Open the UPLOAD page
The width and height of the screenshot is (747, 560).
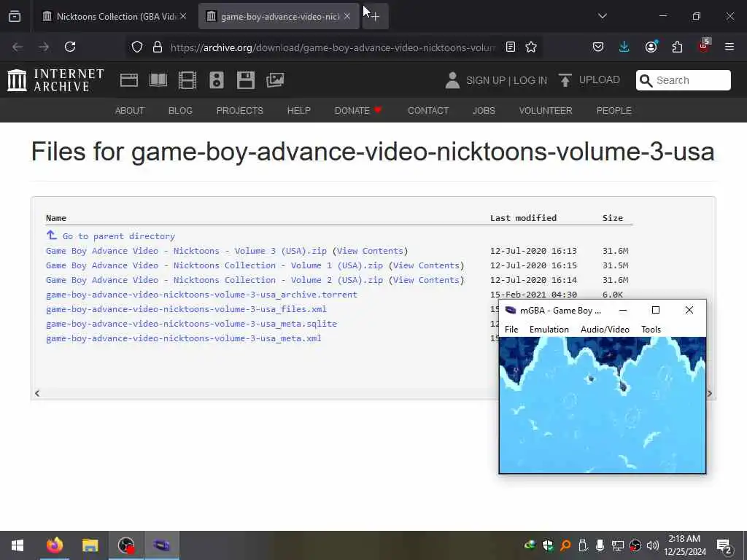tap(589, 80)
